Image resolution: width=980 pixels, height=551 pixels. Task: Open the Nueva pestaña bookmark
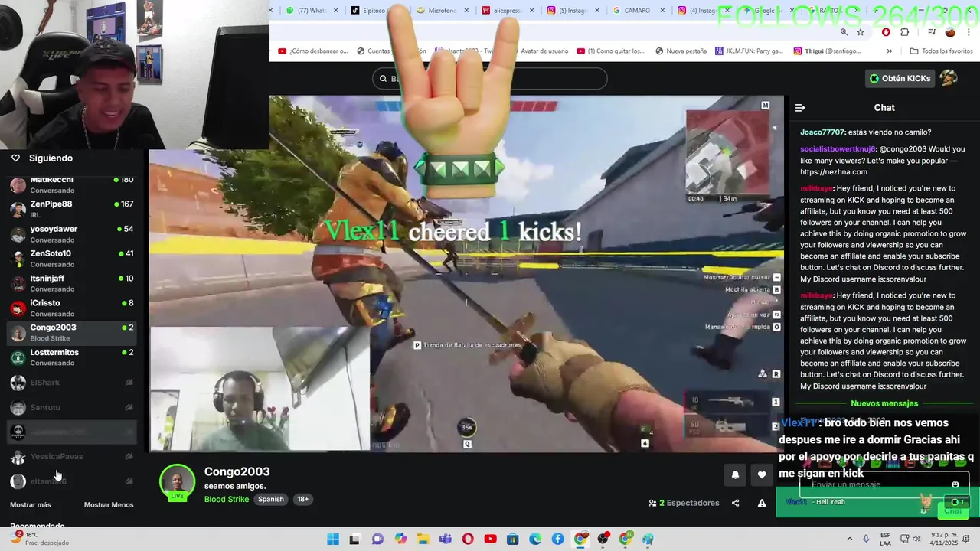pos(681,51)
